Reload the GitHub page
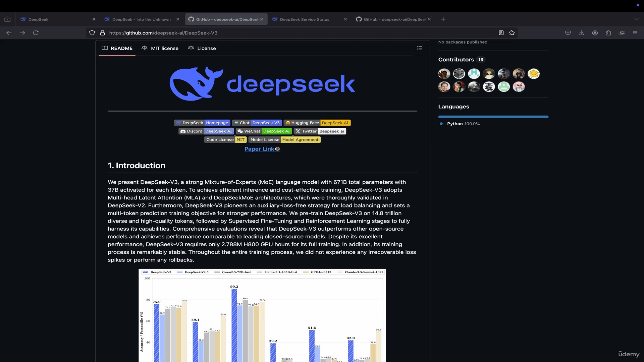The height and width of the screenshot is (362, 644). [x=36, y=33]
